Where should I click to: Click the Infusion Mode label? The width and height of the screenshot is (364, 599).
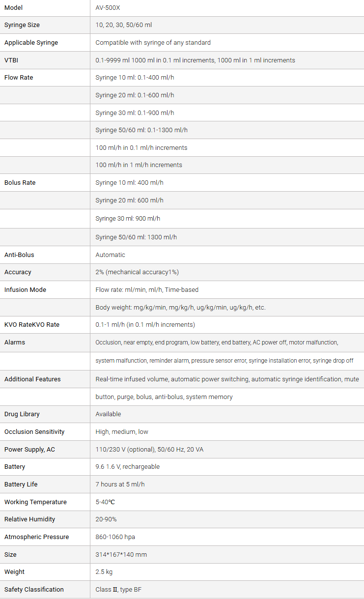[x=25, y=290]
